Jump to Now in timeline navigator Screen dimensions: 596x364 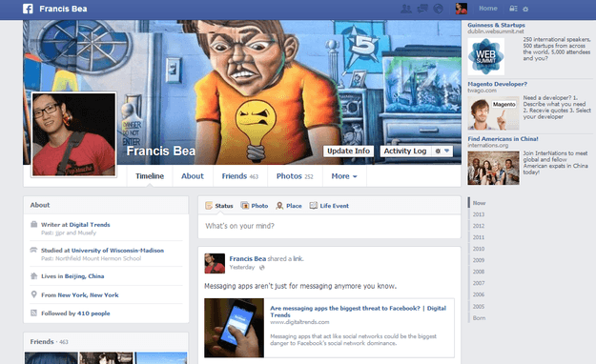pyautogui.click(x=479, y=203)
